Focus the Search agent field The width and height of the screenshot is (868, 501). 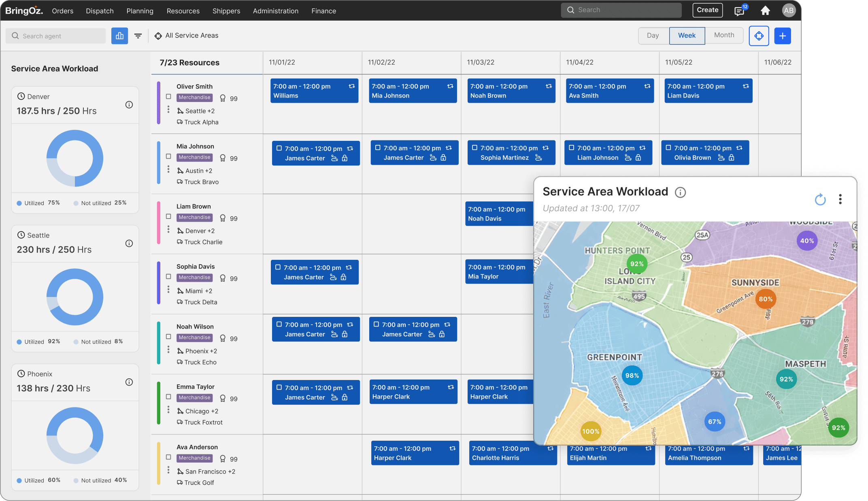(56, 36)
